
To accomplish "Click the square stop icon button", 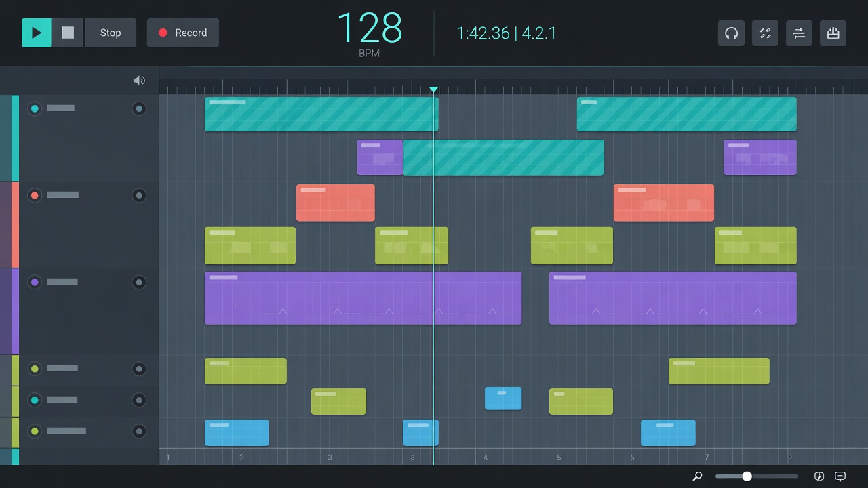I will click(x=68, y=33).
